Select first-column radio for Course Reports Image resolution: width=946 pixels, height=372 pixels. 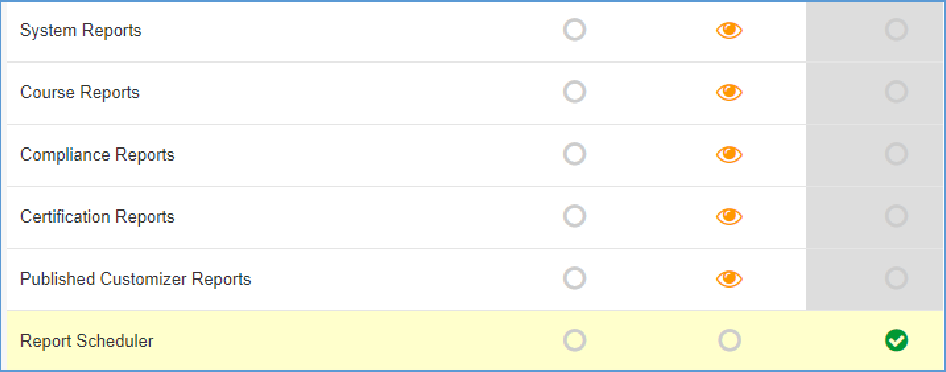(x=574, y=92)
